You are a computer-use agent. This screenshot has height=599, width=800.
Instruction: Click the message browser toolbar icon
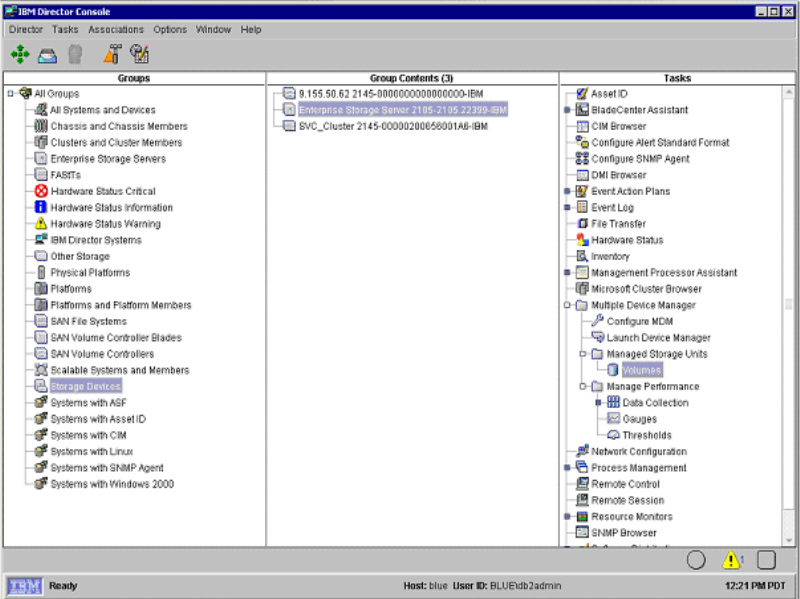[47, 55]
